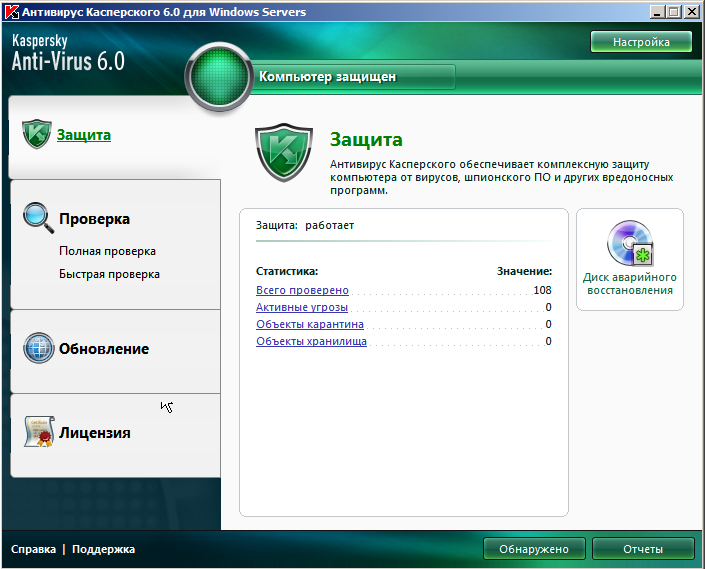Open the Защита section tab

(x=84, y=135)
